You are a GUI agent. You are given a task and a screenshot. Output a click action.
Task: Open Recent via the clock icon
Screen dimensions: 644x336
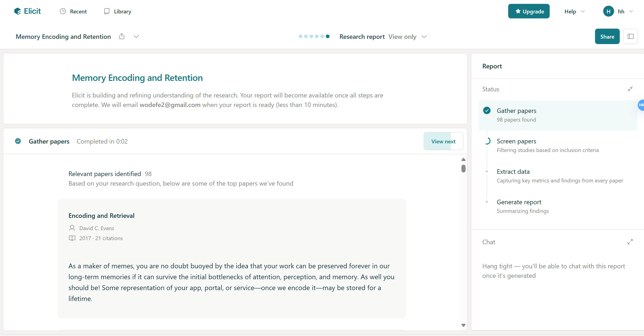[63, 11]
